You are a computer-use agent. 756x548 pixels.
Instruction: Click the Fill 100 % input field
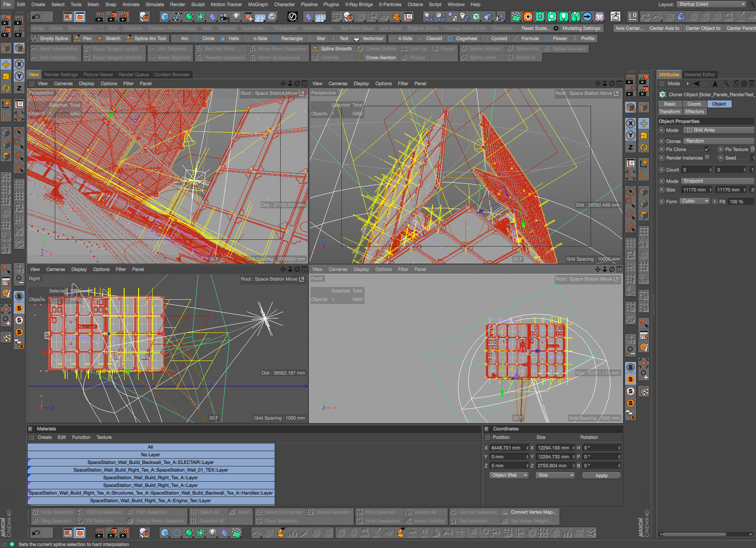click(x=740, y=202)
